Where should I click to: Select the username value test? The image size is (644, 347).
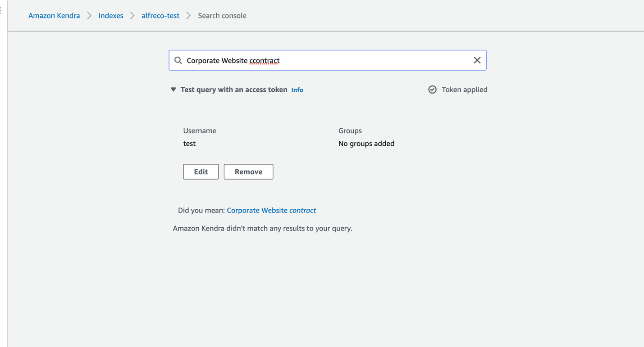[189, 144]
